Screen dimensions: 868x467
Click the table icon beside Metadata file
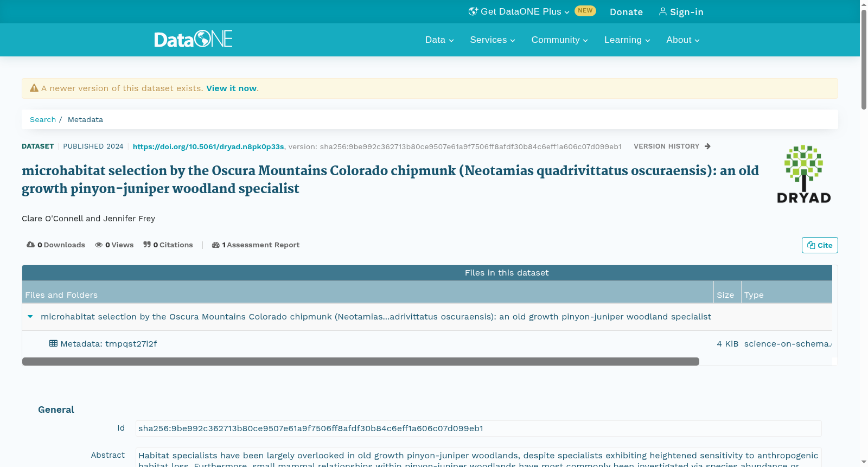coord(53,343)
